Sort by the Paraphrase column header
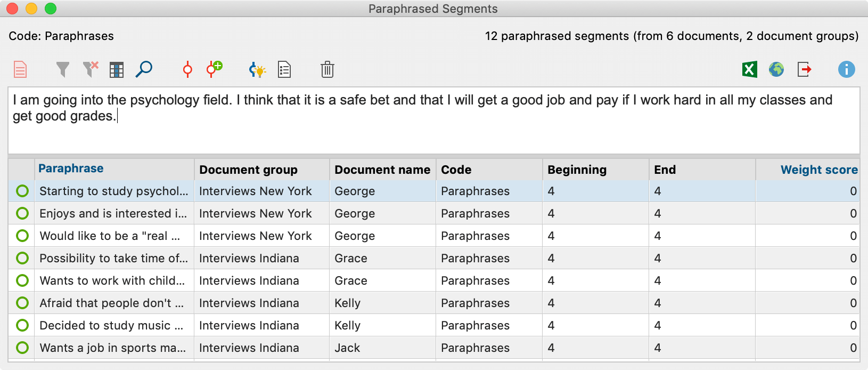868x370 pixels. (x=114, y=169)
